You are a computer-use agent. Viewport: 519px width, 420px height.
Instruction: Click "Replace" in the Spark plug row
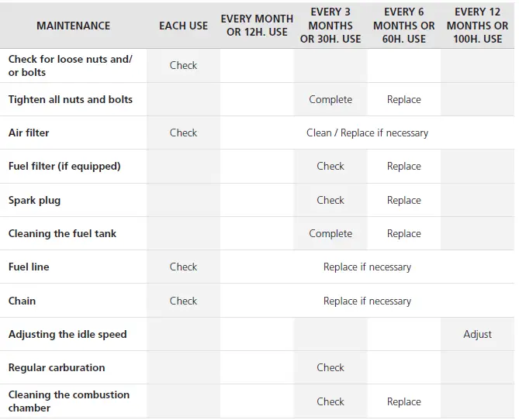404,200
